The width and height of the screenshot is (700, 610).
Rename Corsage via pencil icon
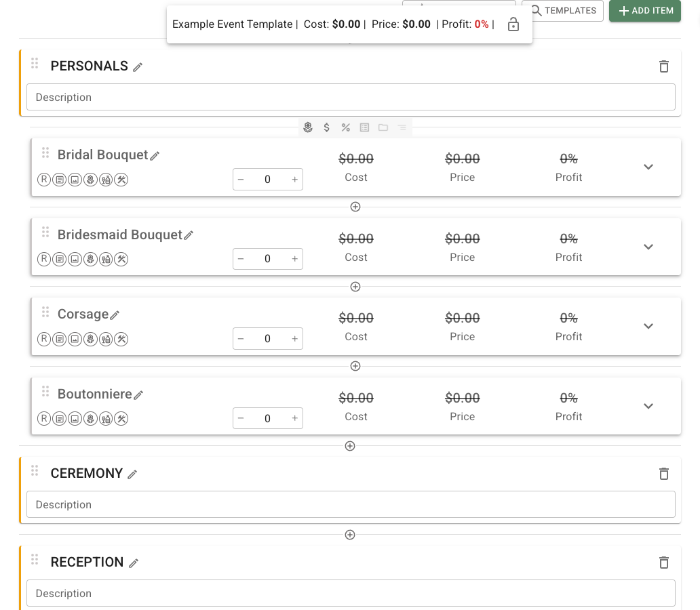click(x=115, y=315)
